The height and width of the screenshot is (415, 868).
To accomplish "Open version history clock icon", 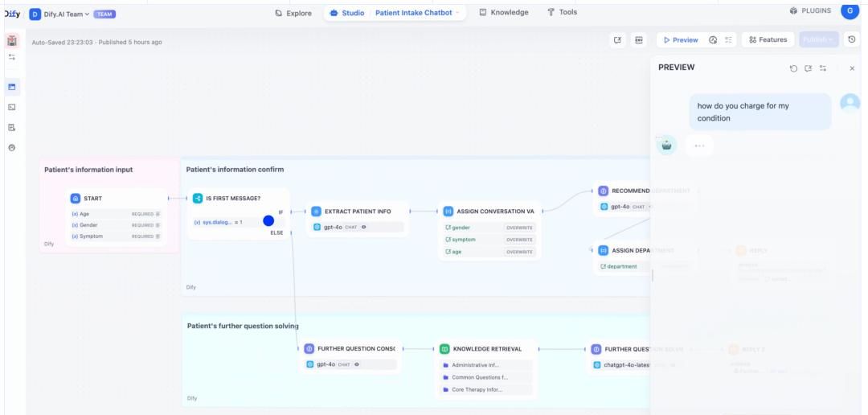I will 851,39.
